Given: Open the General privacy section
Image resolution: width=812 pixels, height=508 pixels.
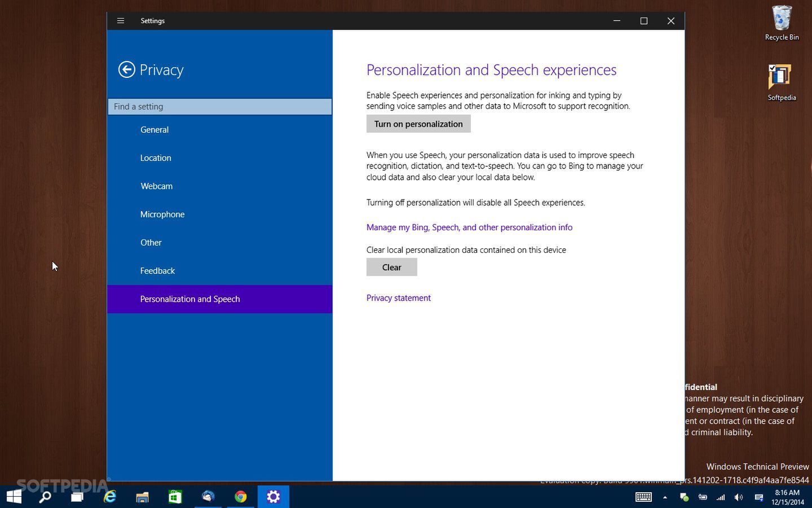Looking at the screenshot, I should point(220,130).
